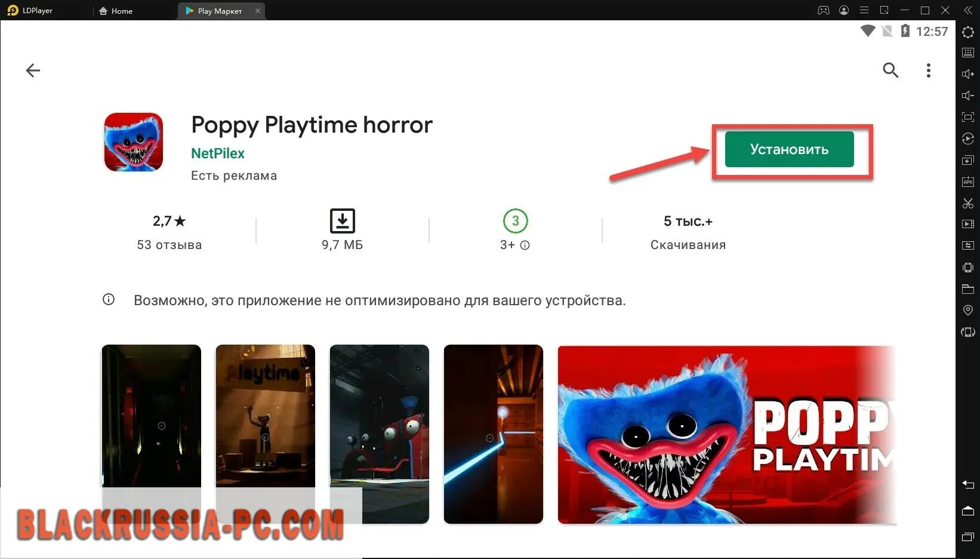Open the blue laser beam screenshot thumbnail
980x559 pixels.
click(494, 434)
